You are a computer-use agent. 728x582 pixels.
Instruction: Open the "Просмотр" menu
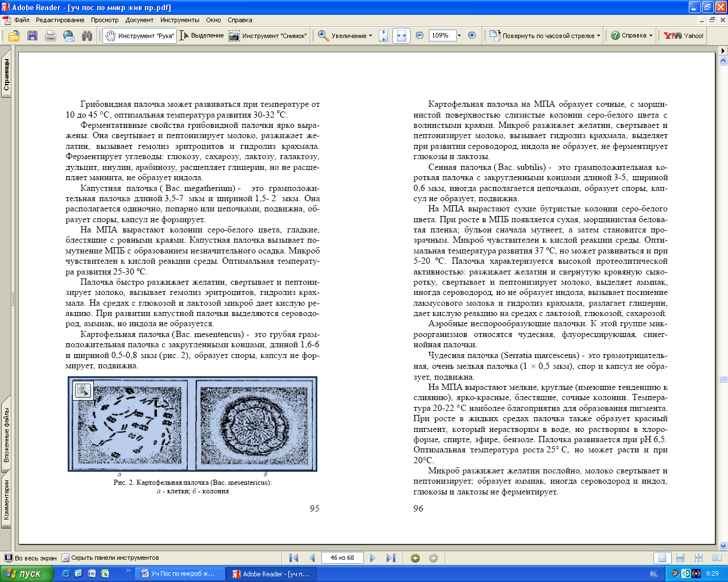tap(105, 20)
